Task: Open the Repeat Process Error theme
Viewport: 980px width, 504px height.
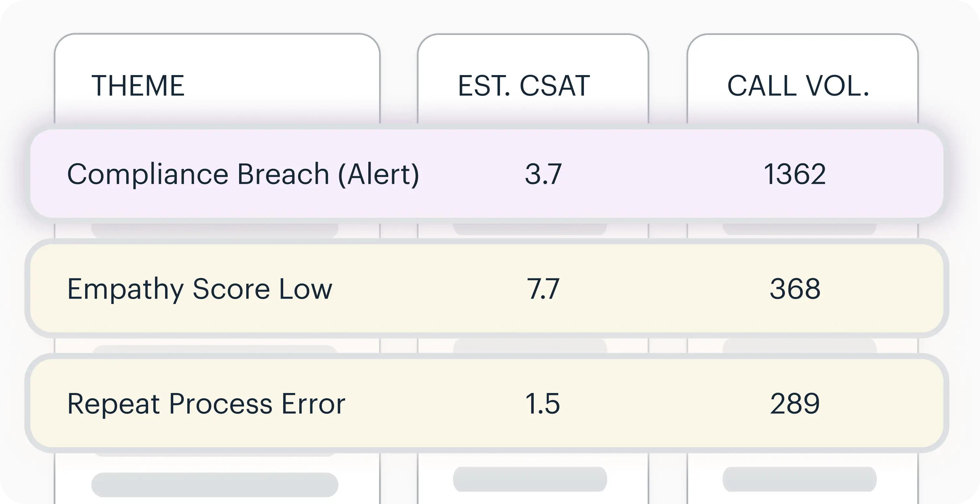Action: (206, 403)
